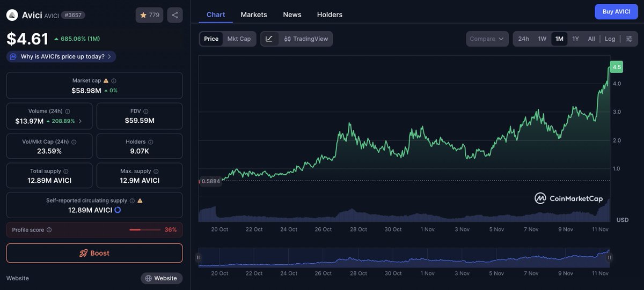644x290 pixels.
Task: Click the 208.89% volume change text
Action: pos(63,121)
